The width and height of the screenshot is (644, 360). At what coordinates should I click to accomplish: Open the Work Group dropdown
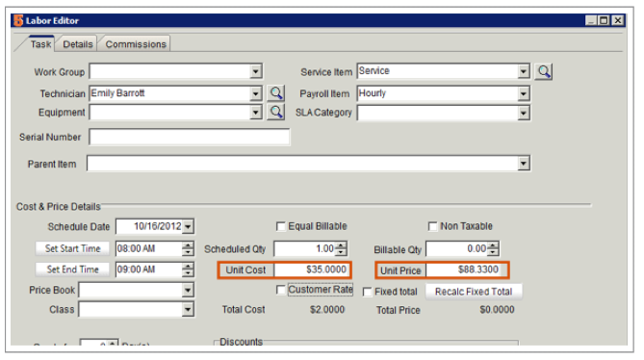tap(256, 71)
